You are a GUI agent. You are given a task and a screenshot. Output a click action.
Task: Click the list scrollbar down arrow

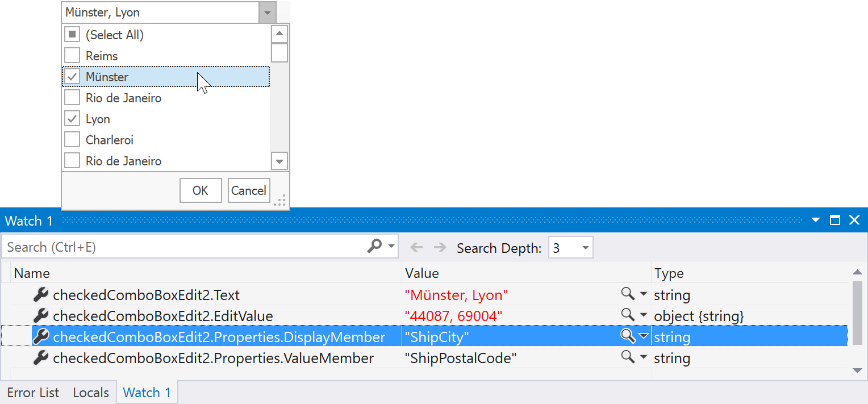(279, 161)
